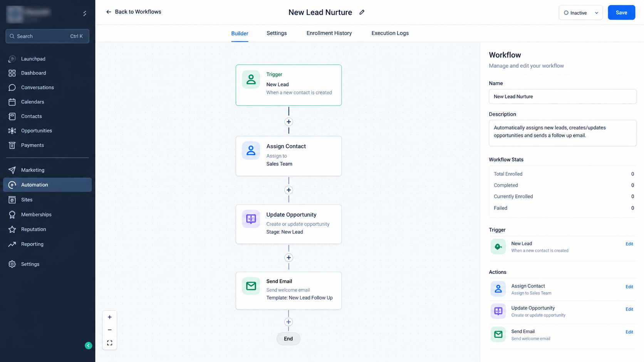Click the pencil icon to rename the workflow

point(362,12)
